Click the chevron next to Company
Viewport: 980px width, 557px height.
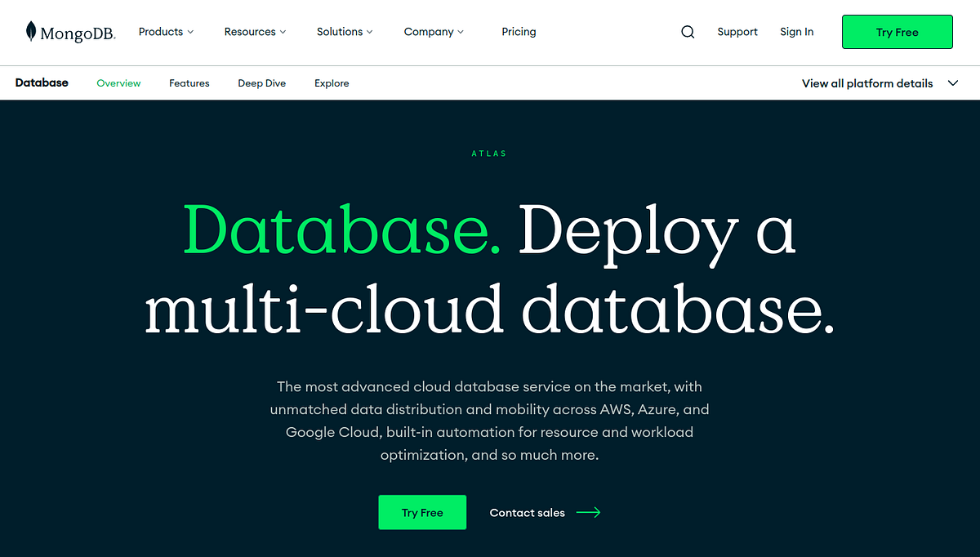(461, 32)
